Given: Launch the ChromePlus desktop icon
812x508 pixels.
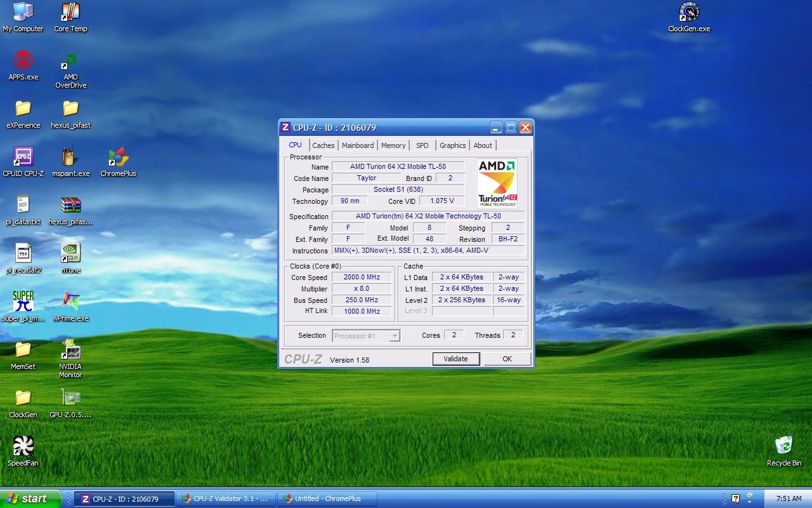Looking at the screenshot, I should point(118,162).
